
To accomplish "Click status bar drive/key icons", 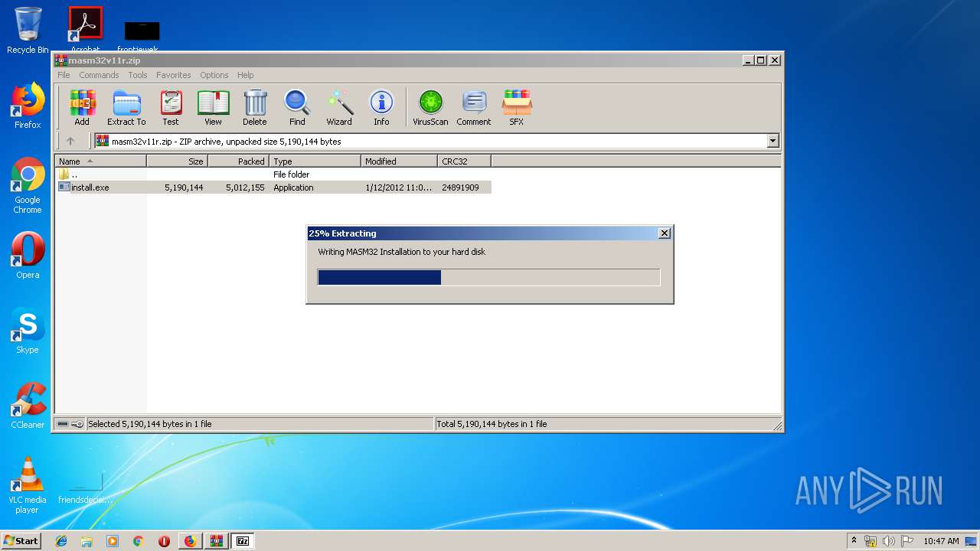I will [x=70, y=424].
